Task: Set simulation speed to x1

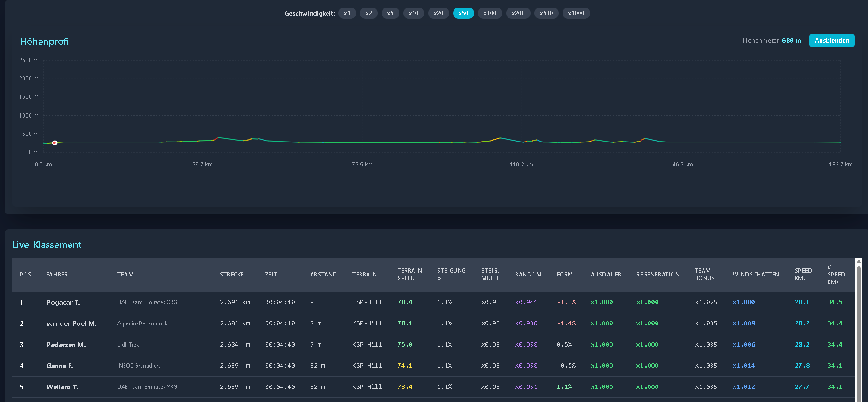Action: tap(347, 13)
